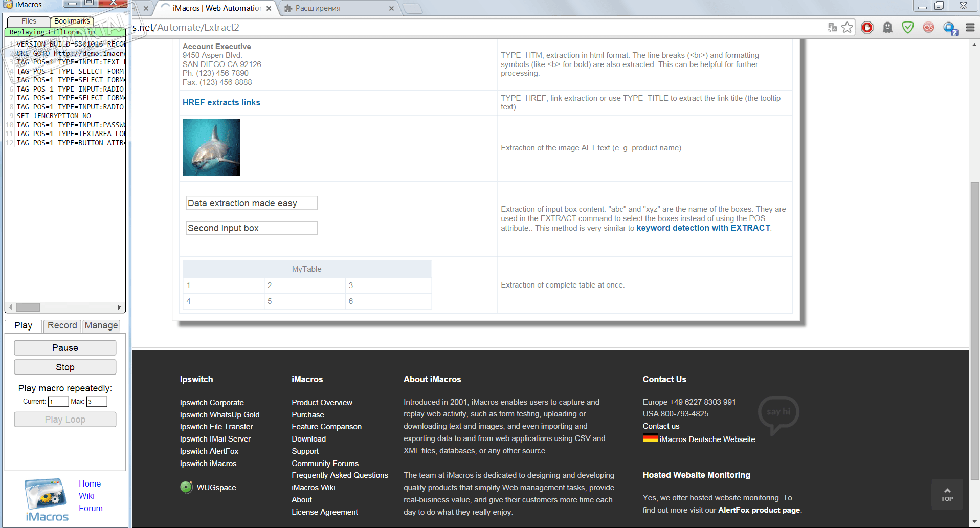This screenshot has height=528, width=980.
Task: Click the blue extension icon with badge 2
Action: pos(950,28)
